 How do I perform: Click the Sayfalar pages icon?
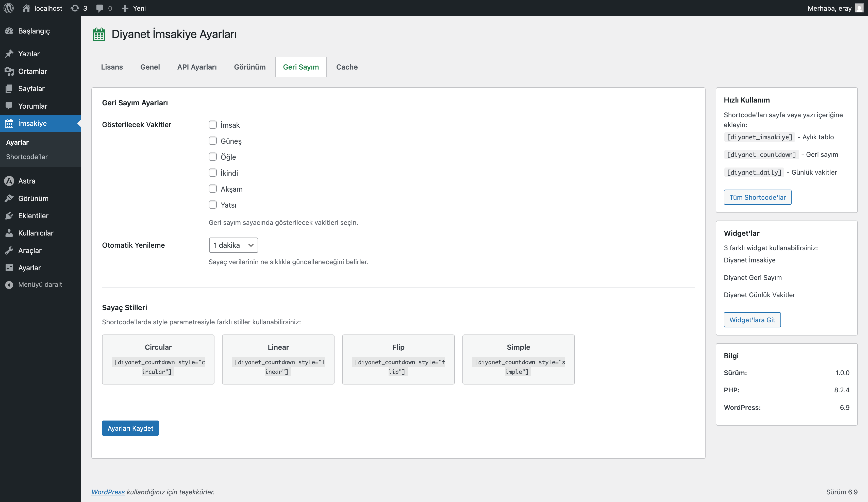(9, 89)
